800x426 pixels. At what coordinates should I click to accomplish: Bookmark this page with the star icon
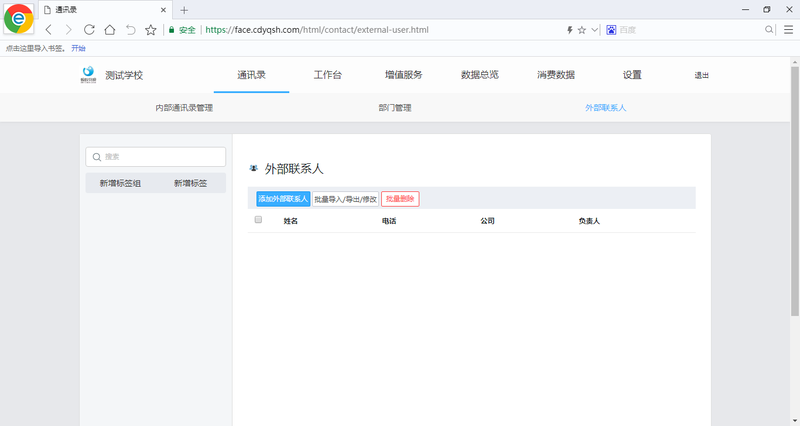pos(150,30)
